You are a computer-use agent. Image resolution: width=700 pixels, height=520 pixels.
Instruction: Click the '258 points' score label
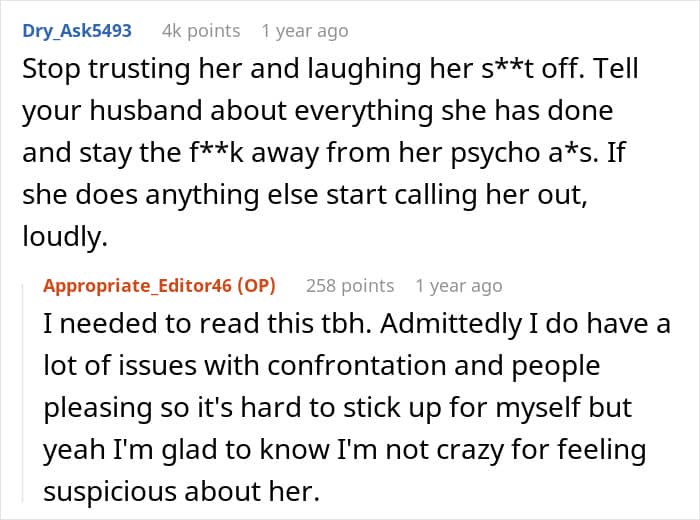click(x=350, y=286)
